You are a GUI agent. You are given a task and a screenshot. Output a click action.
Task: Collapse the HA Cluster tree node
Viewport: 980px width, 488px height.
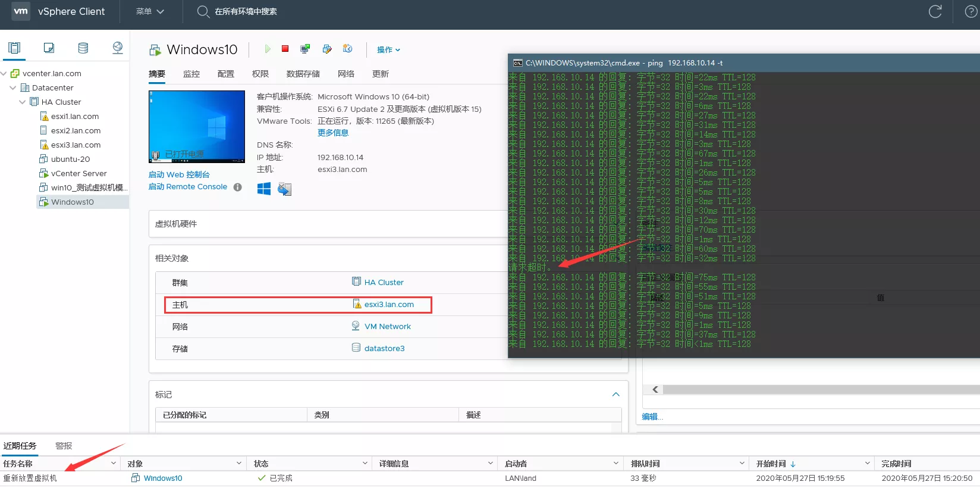click(x=23, y=102)
